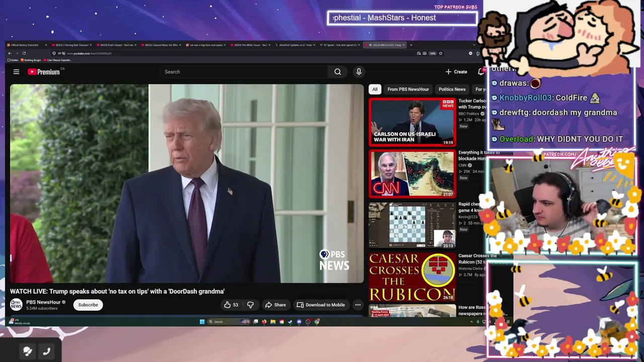Expand the browser tab list chevron

tap(474, 45)
